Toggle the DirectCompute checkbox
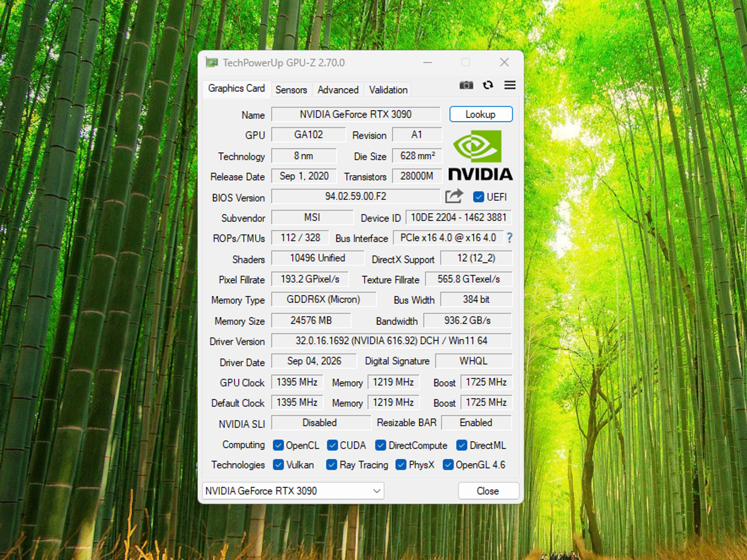The width and height of the screenshot is (747, 560). pyautogui.click(x=380, y=445)
